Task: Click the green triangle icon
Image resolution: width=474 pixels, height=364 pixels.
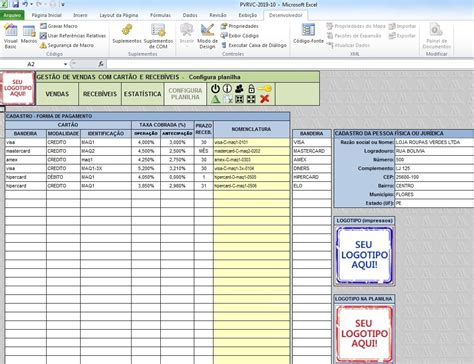Action: pos(216,99)
